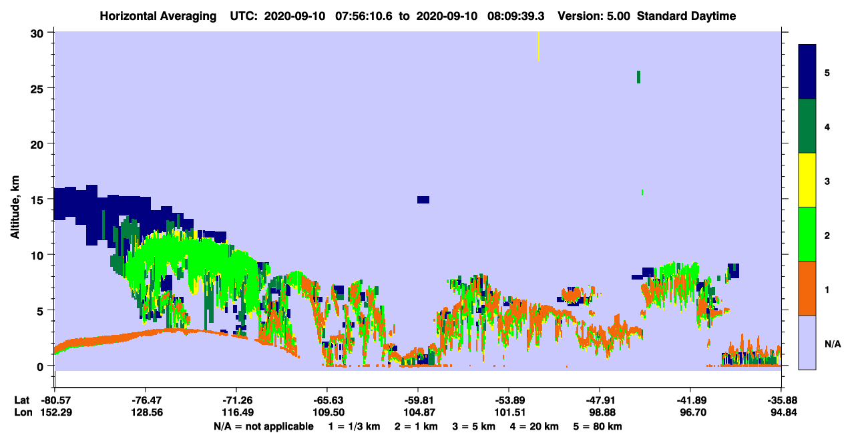Click the orange level 1 color swatch

coord(807,288)
